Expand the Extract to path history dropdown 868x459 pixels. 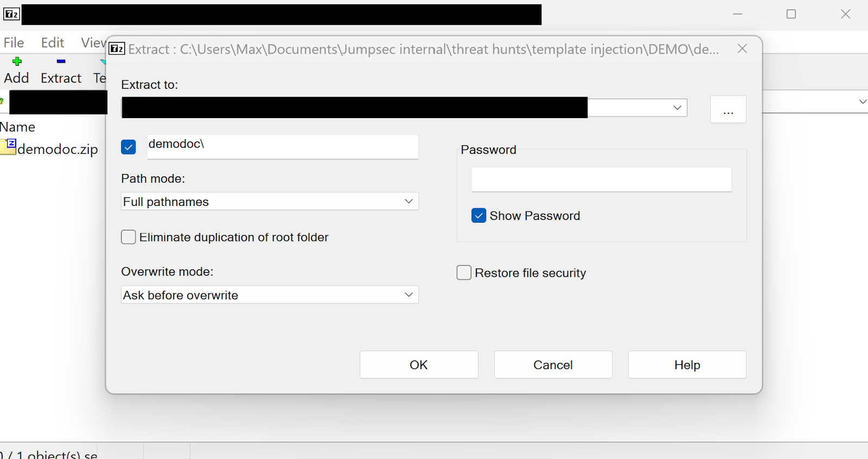[677, 108]
